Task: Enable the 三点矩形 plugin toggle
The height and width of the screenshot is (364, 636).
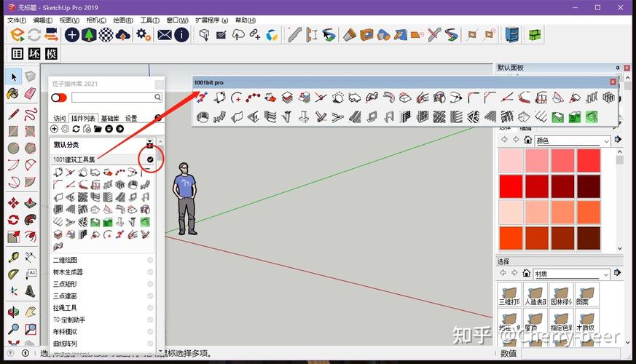Action: click(x=150, y=284)
